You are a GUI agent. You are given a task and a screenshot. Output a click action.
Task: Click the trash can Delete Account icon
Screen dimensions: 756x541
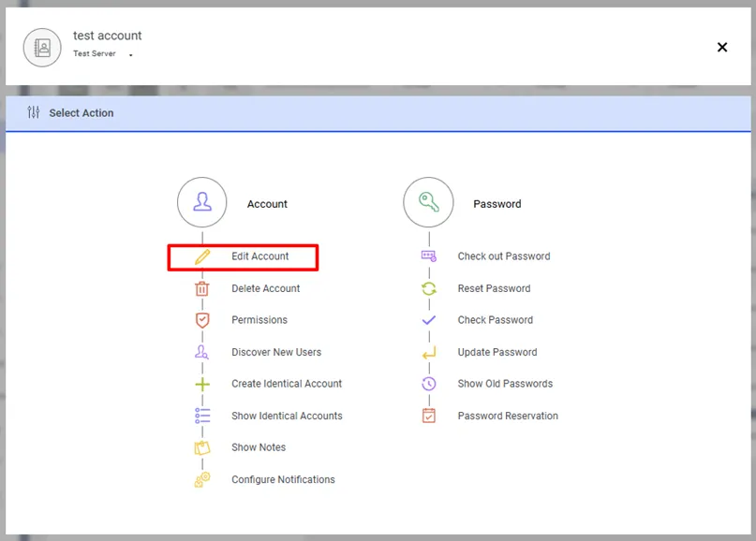pos(202,288)
